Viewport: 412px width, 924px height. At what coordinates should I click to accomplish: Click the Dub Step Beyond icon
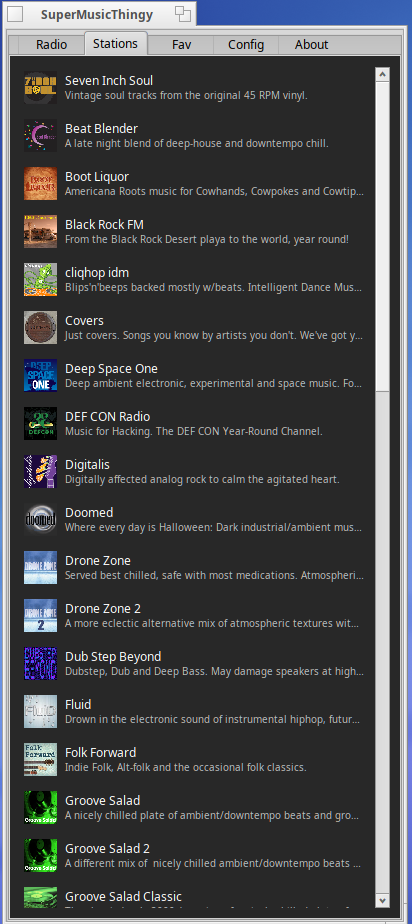[x=41, y=664]
